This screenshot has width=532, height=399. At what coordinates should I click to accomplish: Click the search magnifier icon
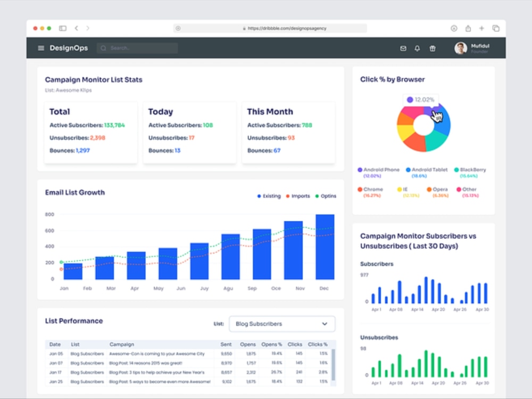click(x=104, y=48)
